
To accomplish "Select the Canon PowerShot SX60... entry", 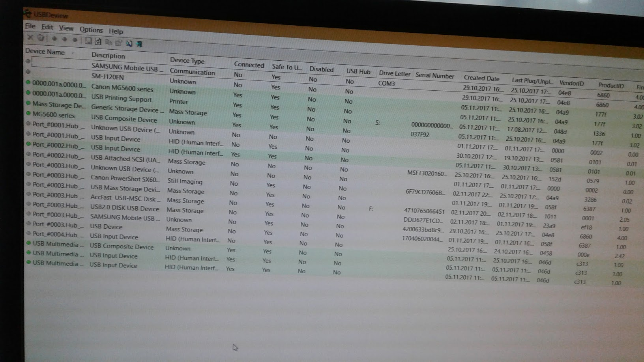I will (125, 178).
